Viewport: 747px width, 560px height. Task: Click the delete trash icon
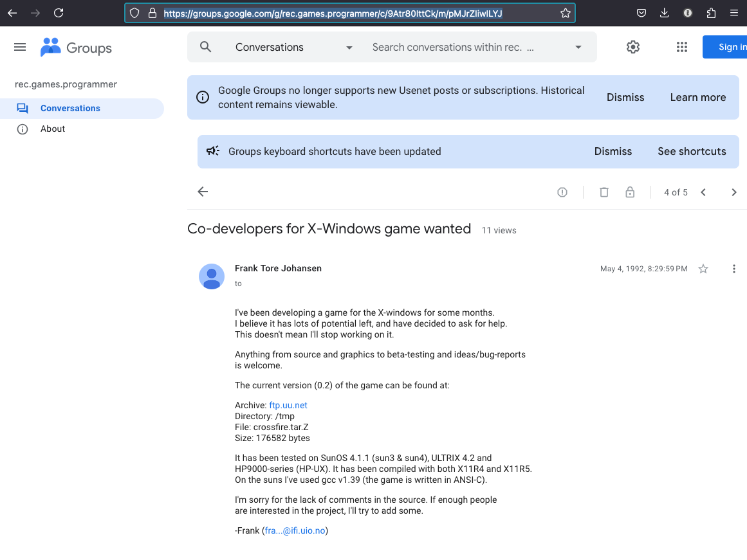pyautogui.click(x=604, y=192)
